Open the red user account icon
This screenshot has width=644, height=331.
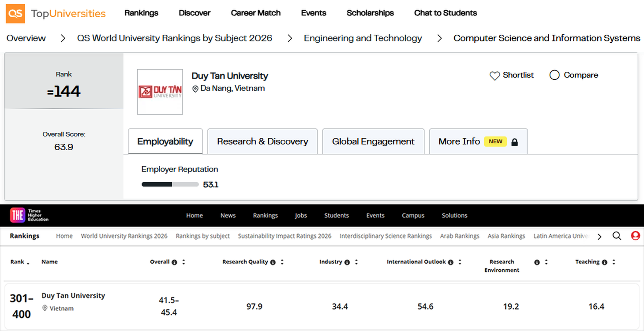[635, 236]
